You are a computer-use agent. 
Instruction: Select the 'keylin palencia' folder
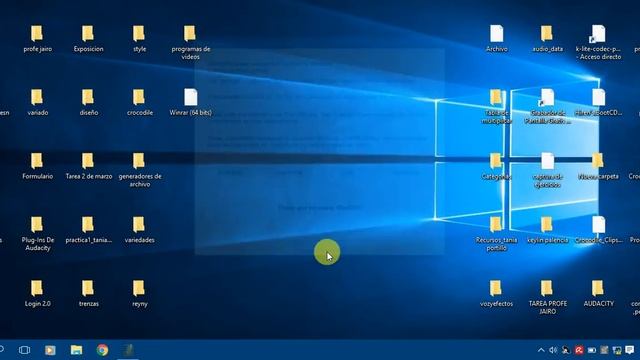click(x=547, y=225)
